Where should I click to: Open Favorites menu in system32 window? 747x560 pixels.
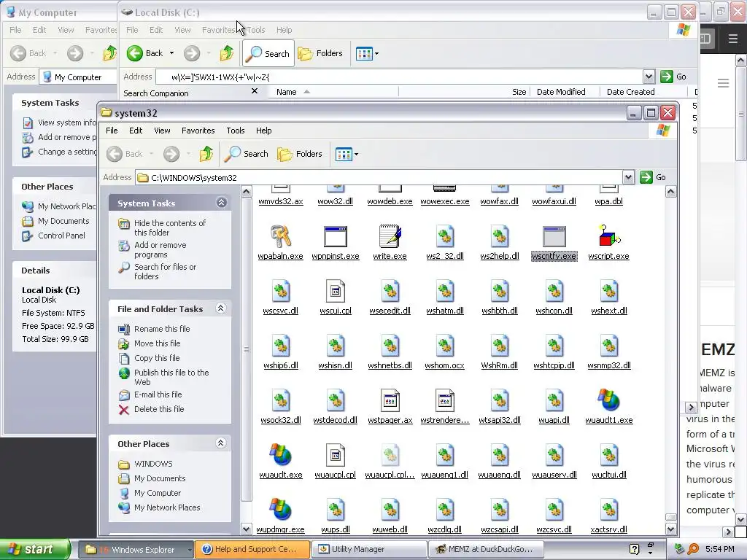pos(198,131)
